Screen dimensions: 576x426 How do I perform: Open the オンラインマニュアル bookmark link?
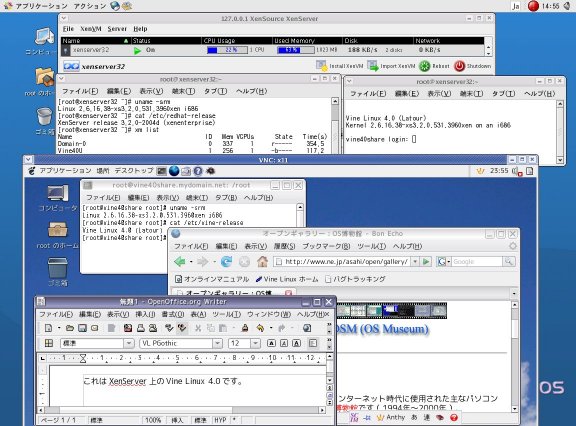pos(212,279)
